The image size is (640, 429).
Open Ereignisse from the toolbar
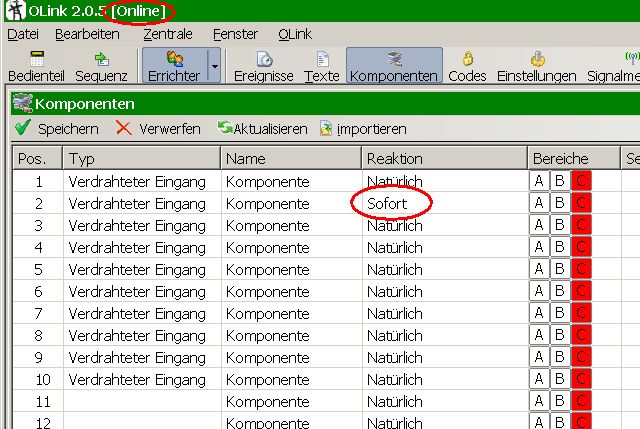point(263,66)
